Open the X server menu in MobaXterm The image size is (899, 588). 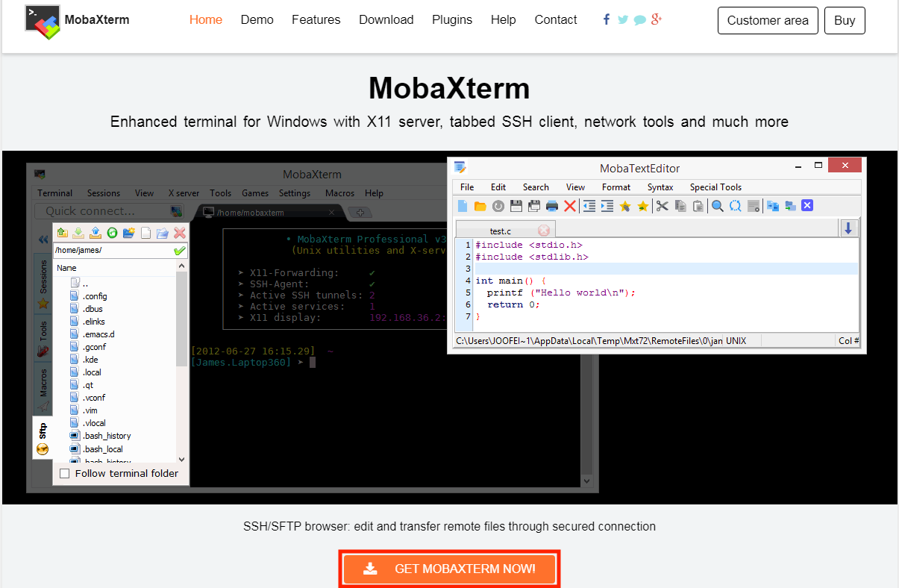coord(184,193)
